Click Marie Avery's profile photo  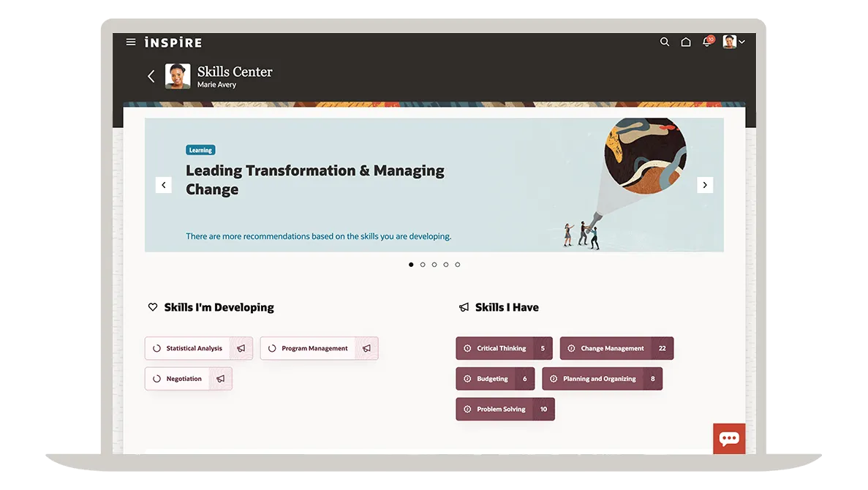click(178, 76)
